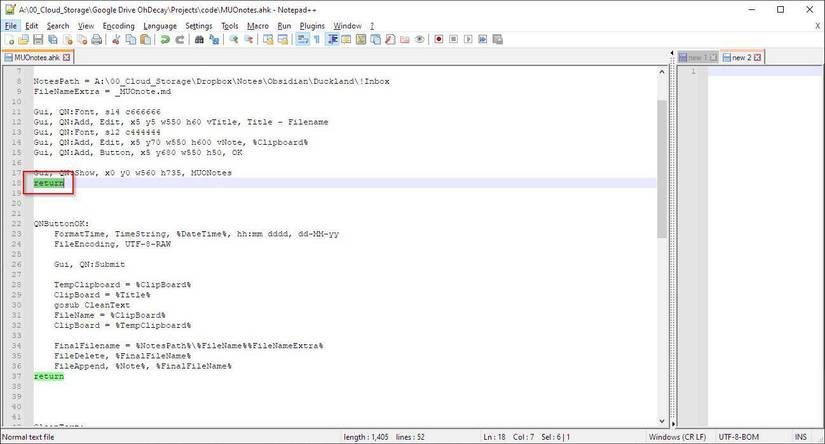The height and width of the screenshot is (444, 825).
Task: Open the Language menu
Action: (x=160, y=26)
